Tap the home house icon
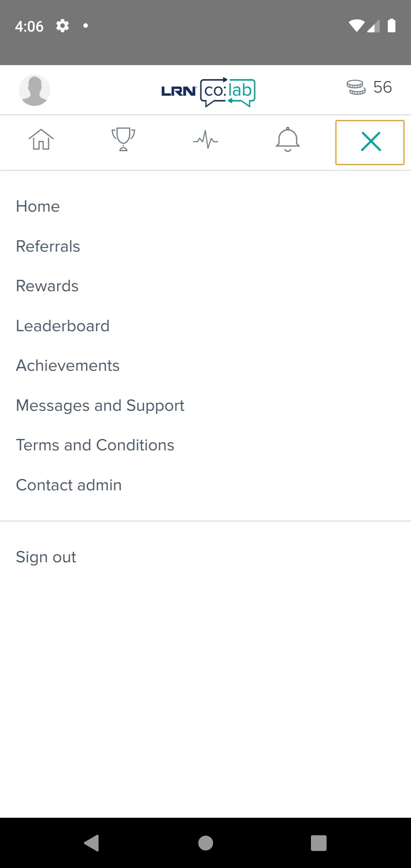The width and height of the screenshot is (411, 868). [x=41, y=140]
